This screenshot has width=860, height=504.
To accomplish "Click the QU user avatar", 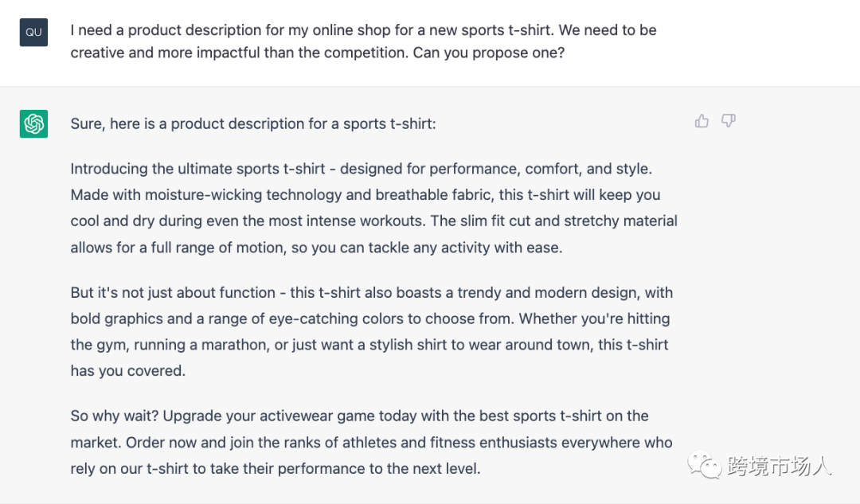I will click(33, 33).
